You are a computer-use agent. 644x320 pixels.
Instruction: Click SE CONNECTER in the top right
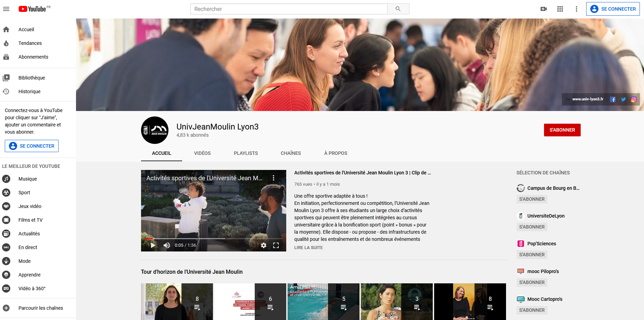point(613,9)
